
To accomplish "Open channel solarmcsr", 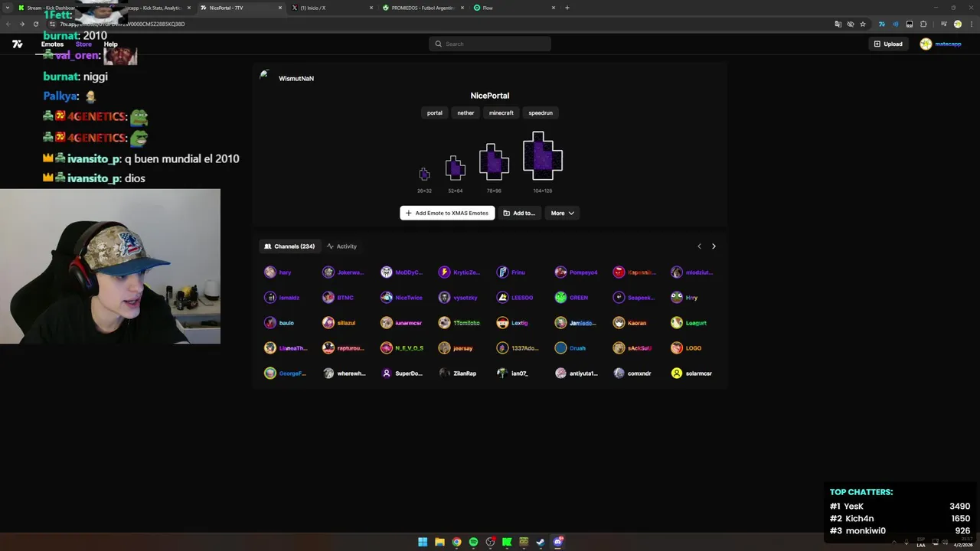I will (x=692, y=373).
